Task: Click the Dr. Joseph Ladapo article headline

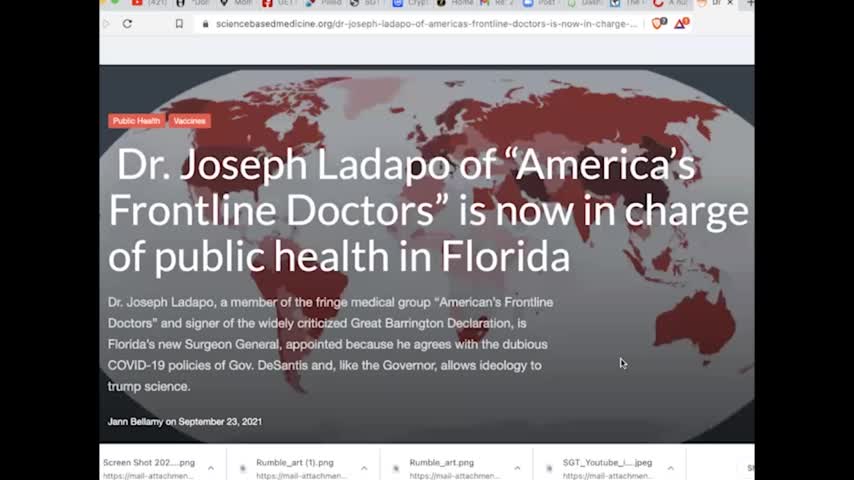Action: coord(428,210)
